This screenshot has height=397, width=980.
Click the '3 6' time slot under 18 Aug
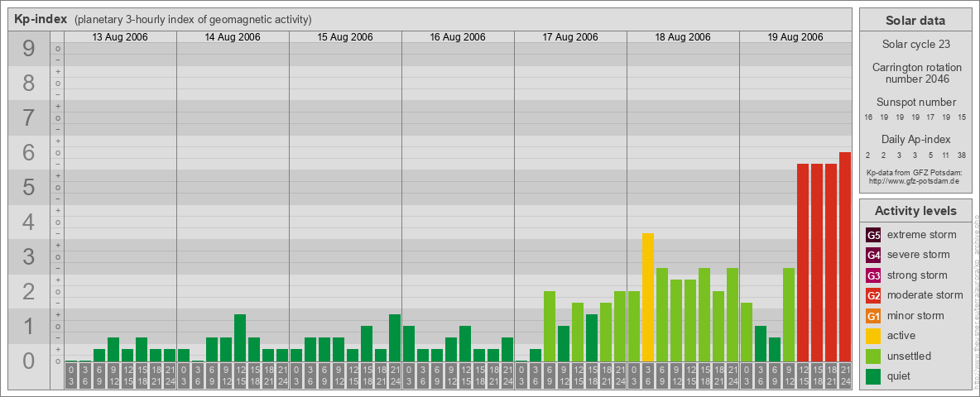click(648, 375)
